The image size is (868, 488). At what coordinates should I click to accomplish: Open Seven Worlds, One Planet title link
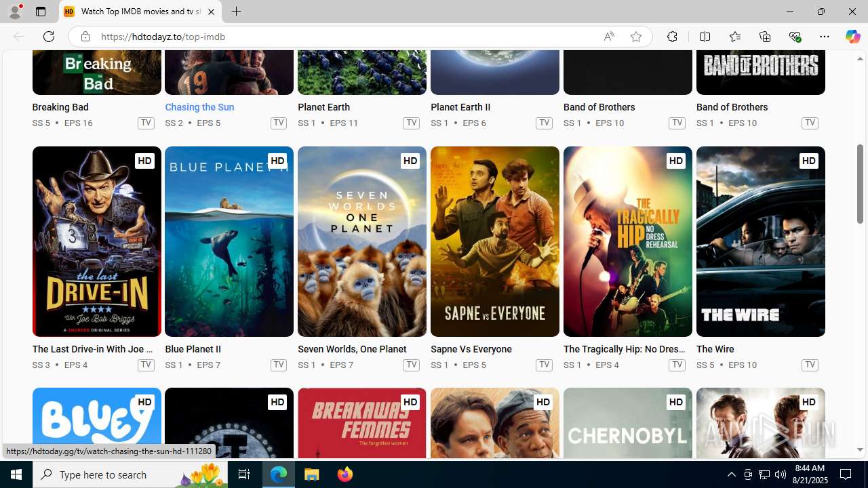click(352, 349)
